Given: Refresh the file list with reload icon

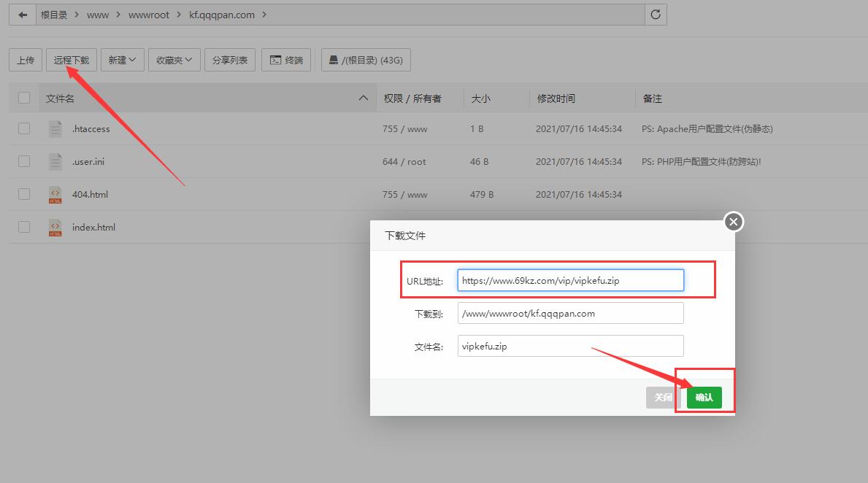Looking at the screenshot, I should [x=656, y=15].
